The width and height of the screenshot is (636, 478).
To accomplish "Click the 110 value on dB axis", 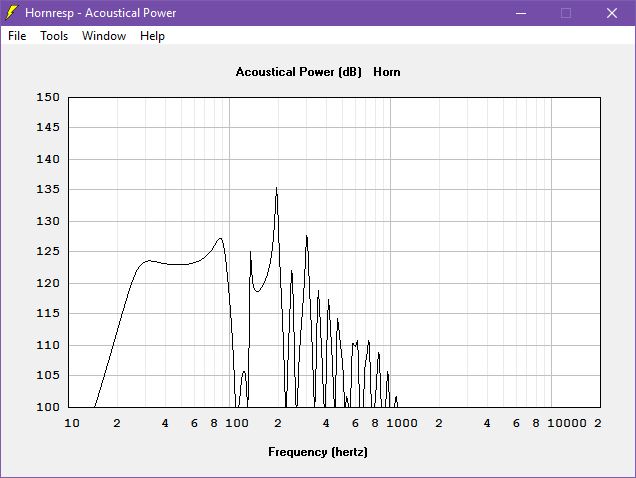I will pos(48,345).
